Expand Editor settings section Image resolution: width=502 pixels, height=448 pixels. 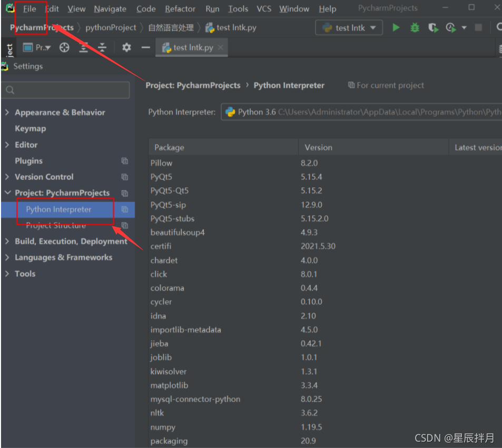tap(7, 145)
